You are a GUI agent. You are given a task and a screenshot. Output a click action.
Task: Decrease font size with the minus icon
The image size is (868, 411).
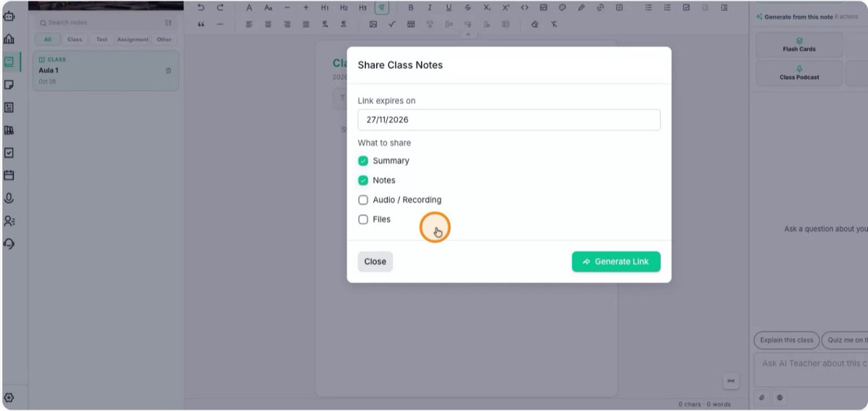click(286, 7)
